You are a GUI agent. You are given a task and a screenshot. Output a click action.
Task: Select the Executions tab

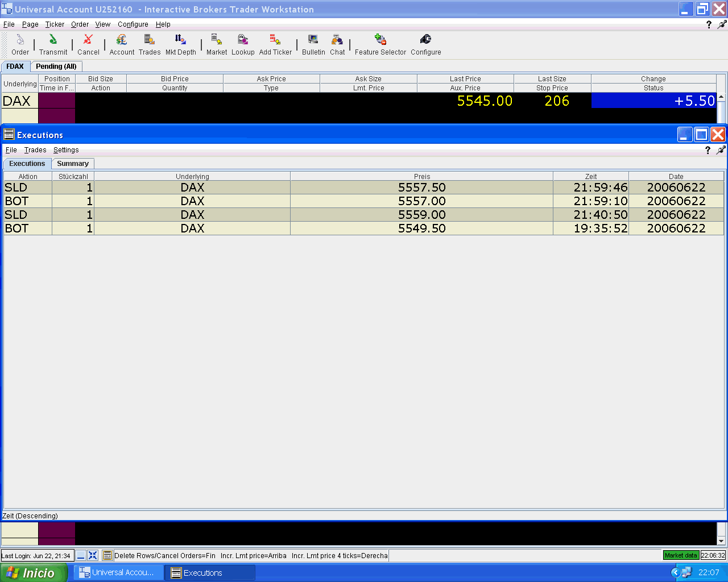(27, 164)
